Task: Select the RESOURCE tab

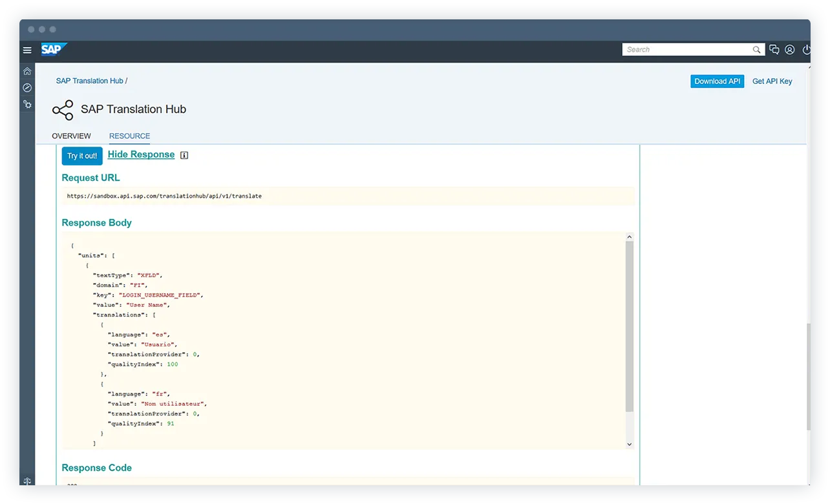Action: tap(129, 136)
